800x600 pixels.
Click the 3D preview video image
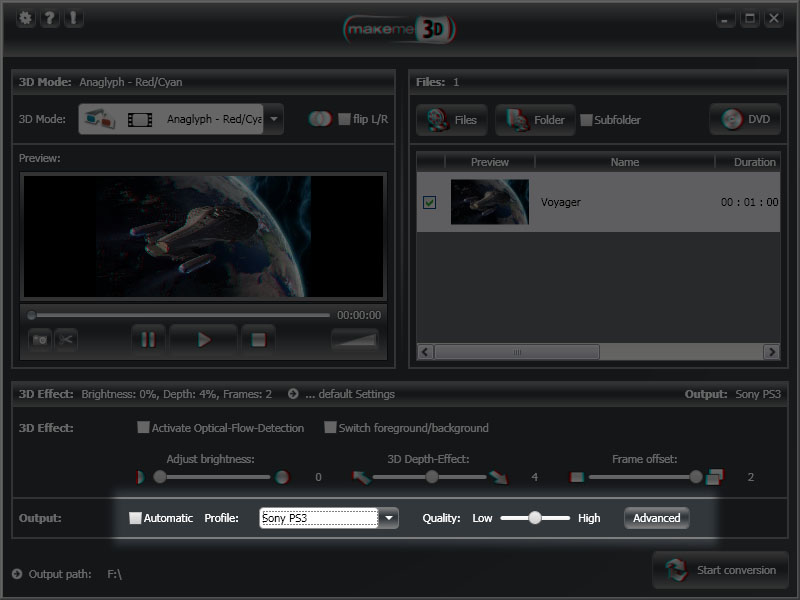point(204,236)
